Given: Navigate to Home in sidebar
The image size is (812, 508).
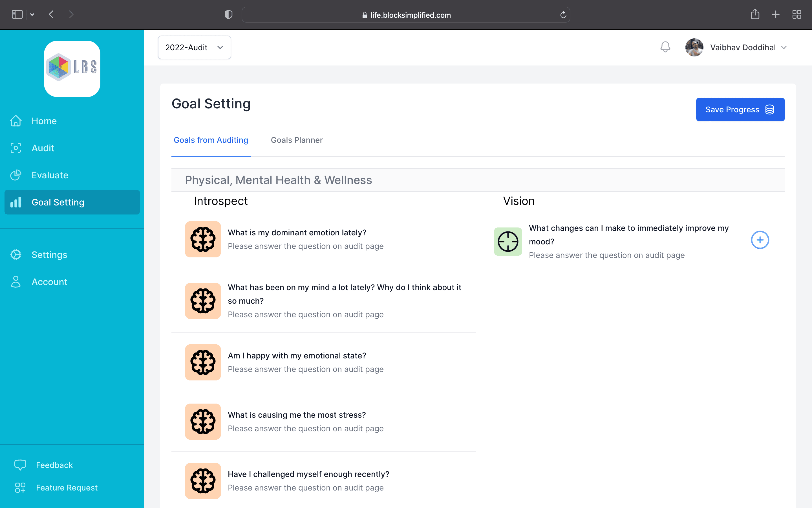Looking at the screenshot, I should coord(72,121).
